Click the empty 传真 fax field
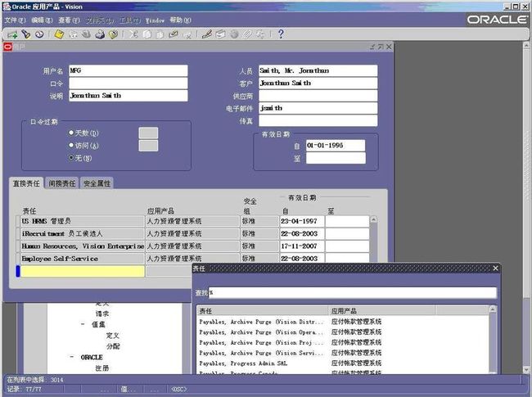 318,120
